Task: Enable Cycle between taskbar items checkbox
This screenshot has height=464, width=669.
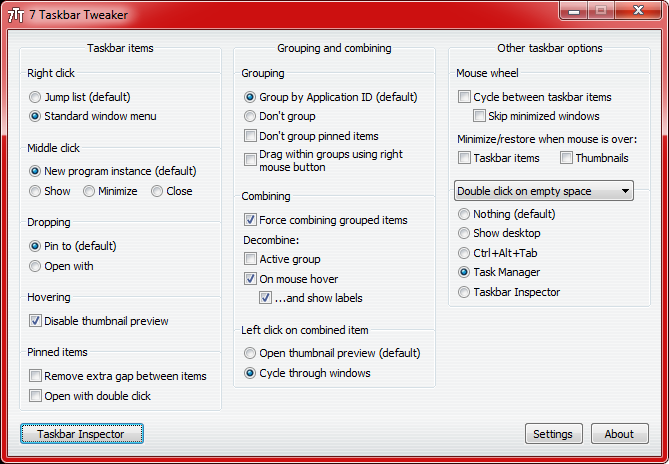Action: (465, 97)
